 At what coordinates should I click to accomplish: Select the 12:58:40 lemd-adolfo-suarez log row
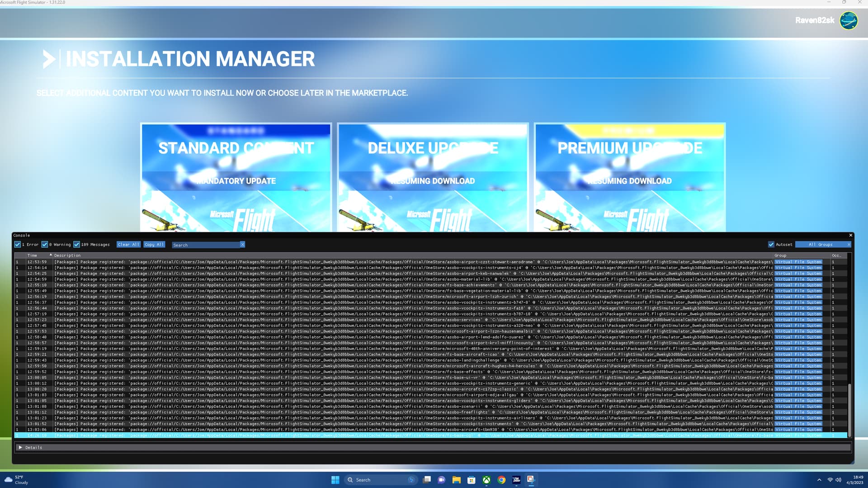[431, 337]
